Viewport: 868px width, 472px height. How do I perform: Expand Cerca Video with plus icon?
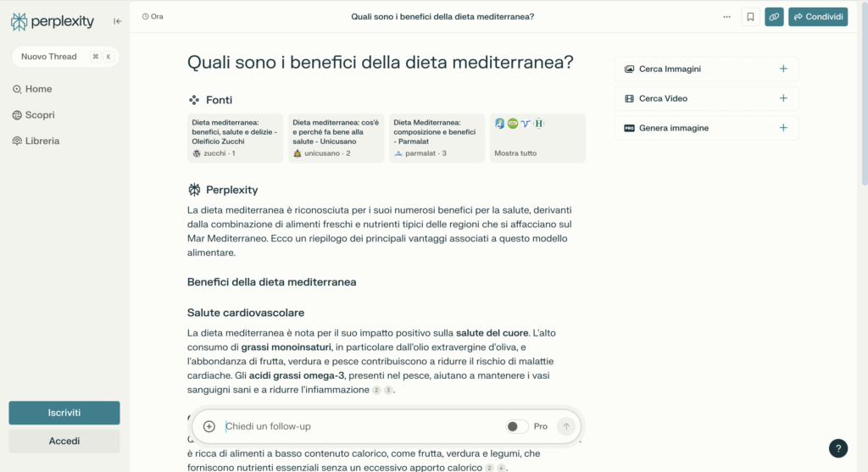pyautogui.click(x=783, y=98)
